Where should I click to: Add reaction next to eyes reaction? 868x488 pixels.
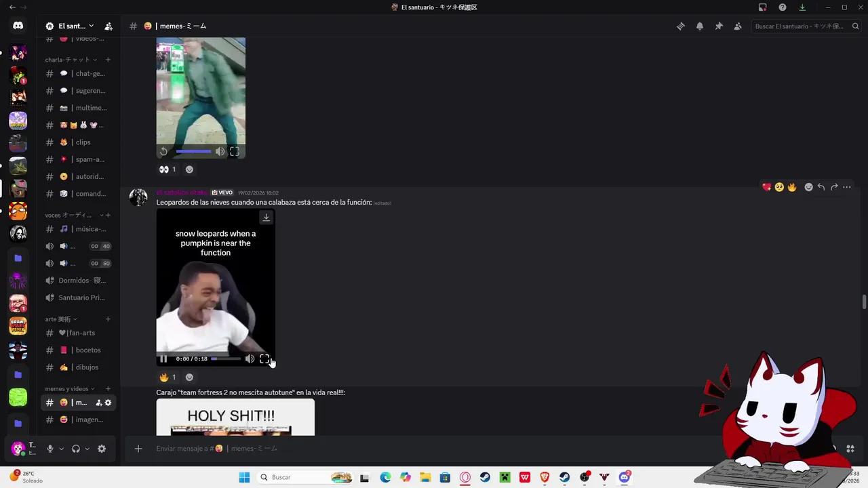pyautogui.click(x=189, y=169)
